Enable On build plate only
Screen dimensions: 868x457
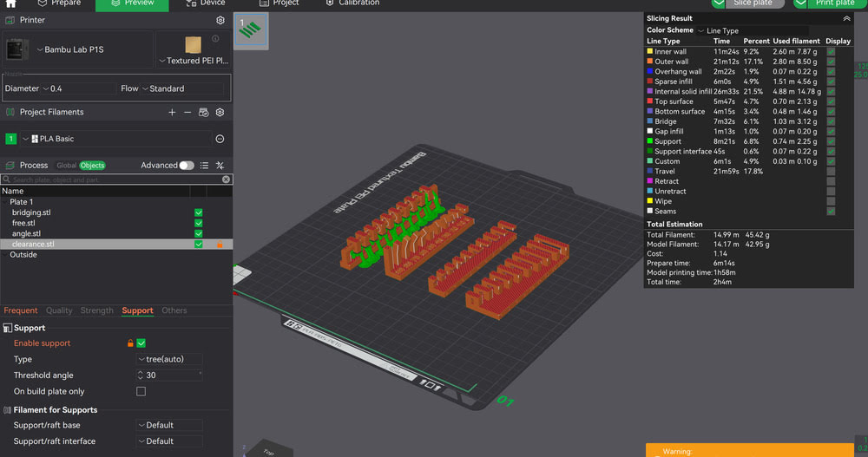[141, 392]
